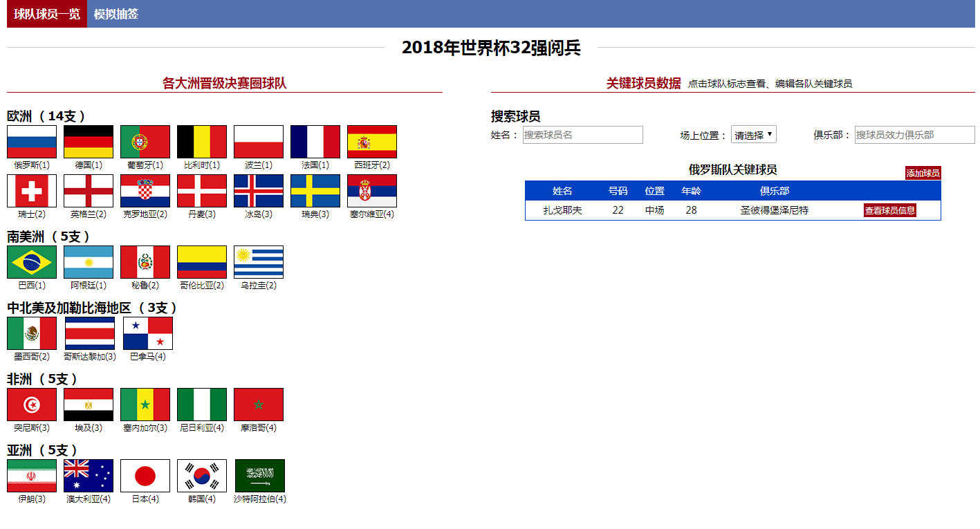The image size is (980, 529).
Task: Focus the 姓名 player search field
Action: coord(583,135)
